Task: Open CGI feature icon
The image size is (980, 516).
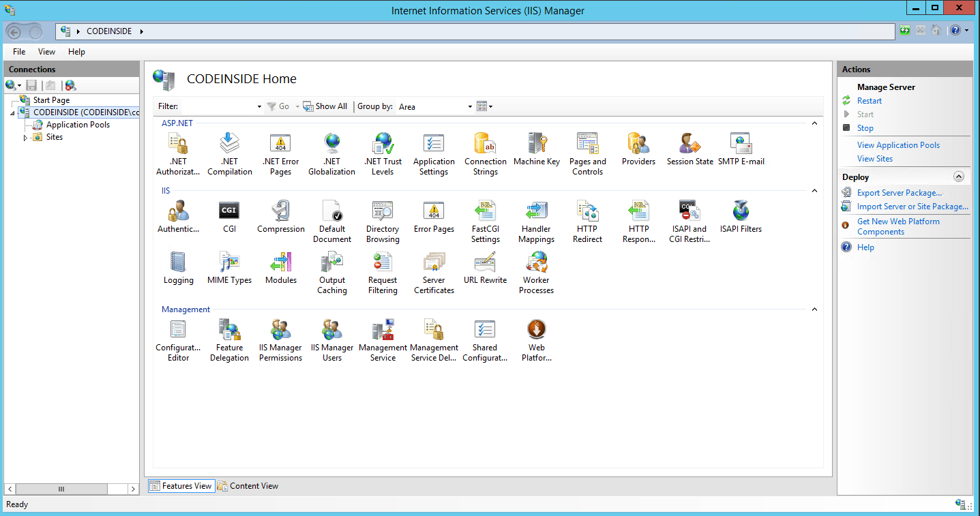Action: coord(229,211)
